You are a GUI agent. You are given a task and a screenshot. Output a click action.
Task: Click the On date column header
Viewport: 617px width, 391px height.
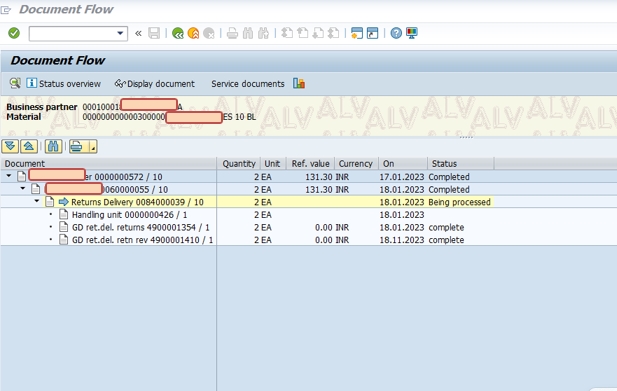403,163
